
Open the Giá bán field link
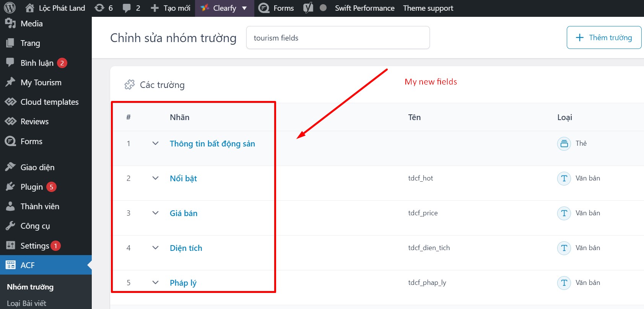[184, 213]
